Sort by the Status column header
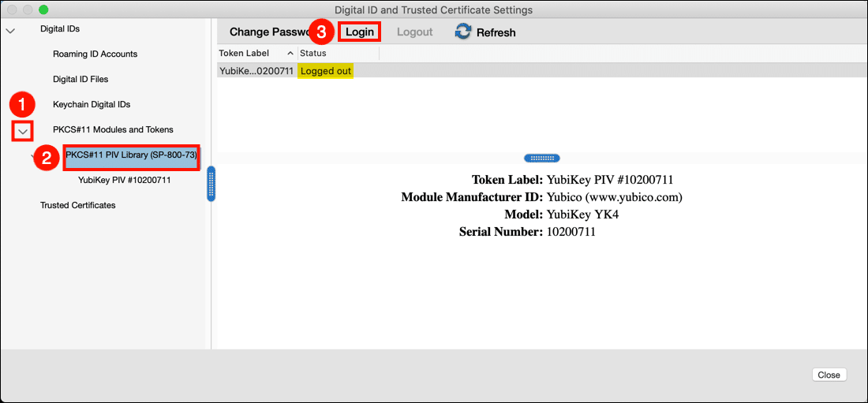The height and width of the screenshot is (403, 868). click(x=313, y=54)
